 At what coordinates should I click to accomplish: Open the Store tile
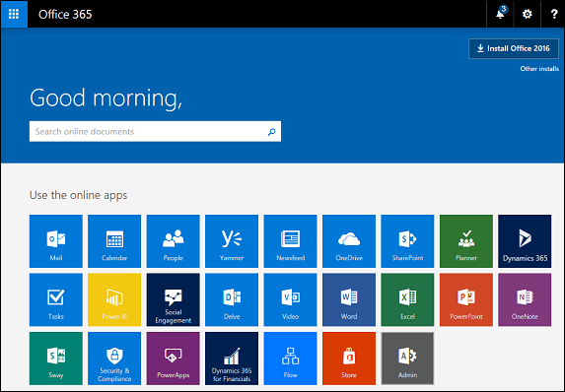point(349,359)
